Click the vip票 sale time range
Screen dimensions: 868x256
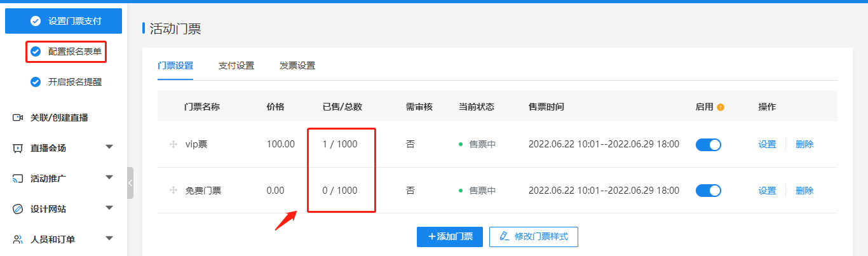[x=604, y=144]
